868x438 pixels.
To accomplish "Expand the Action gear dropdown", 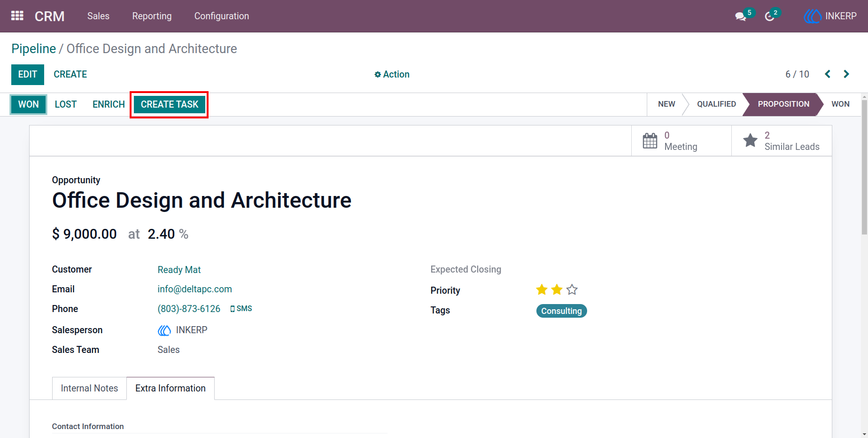I will point(392,74).
